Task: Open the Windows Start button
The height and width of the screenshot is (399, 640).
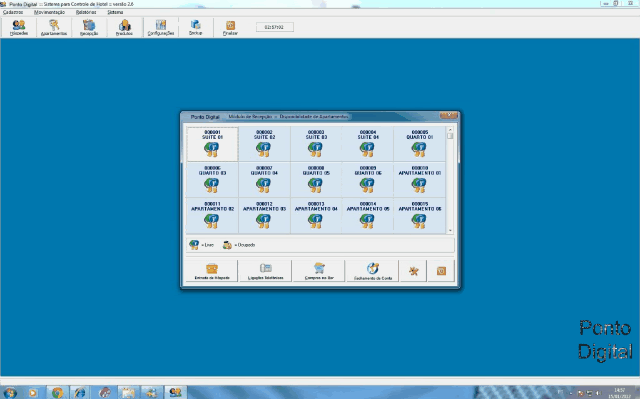Action: point(10,392)
